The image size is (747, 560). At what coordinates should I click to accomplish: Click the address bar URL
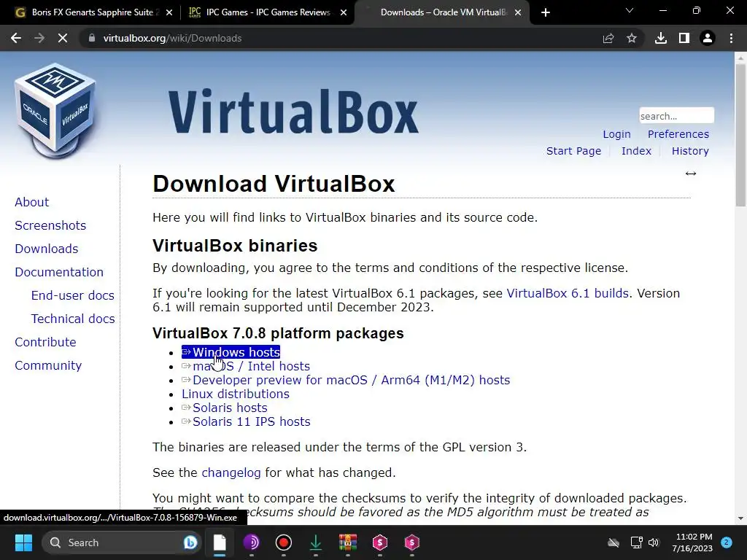pyautogui.click(x=172, y=38)
